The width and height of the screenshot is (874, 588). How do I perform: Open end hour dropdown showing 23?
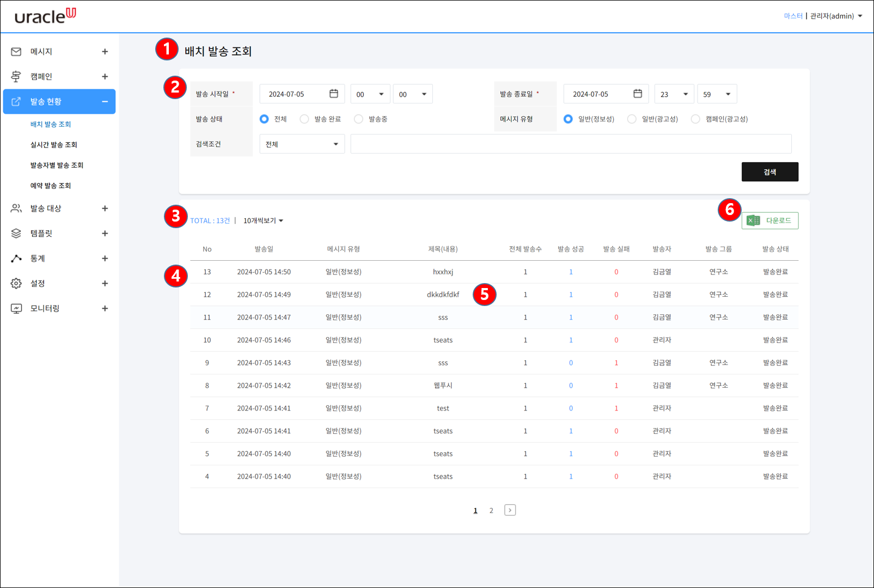click(674, 94)
